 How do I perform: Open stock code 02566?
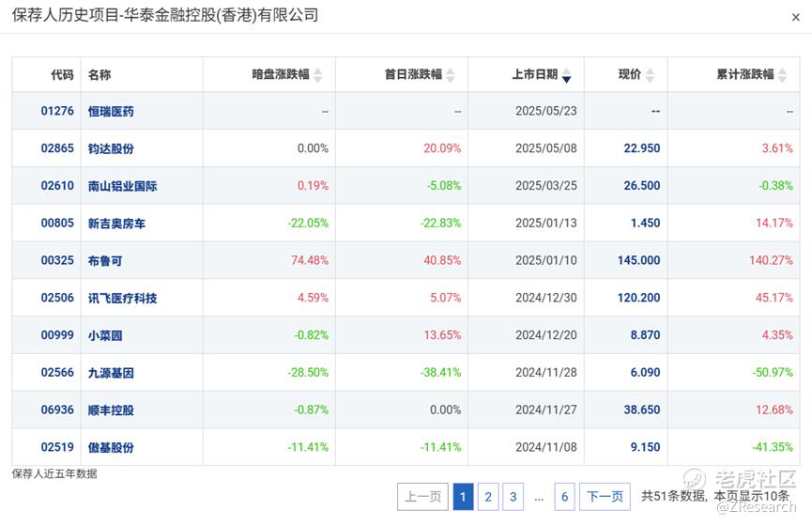tap(57, 372)
